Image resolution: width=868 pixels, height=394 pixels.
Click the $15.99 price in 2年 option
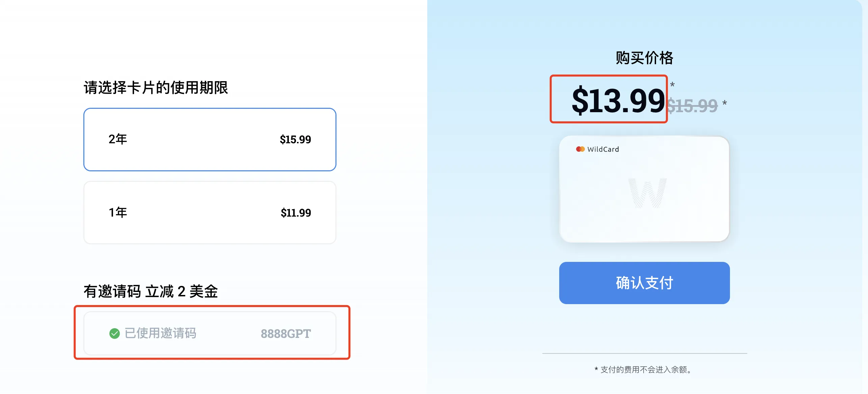pyautogui.click(x=295, y=139)
